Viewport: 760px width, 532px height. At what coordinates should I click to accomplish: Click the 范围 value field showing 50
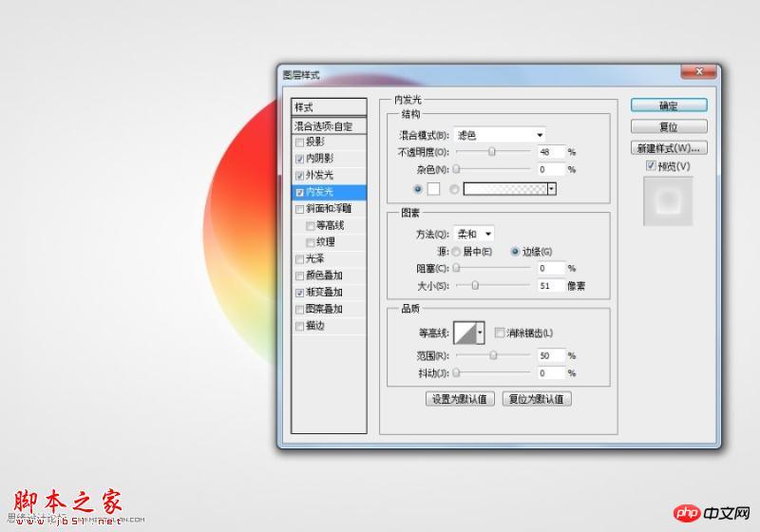click(551, 355)
